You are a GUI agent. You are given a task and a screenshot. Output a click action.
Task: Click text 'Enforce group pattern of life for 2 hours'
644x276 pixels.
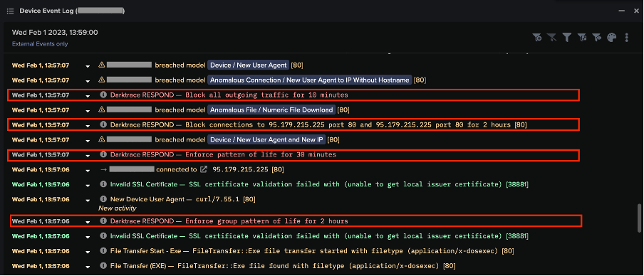coord(266,221)
